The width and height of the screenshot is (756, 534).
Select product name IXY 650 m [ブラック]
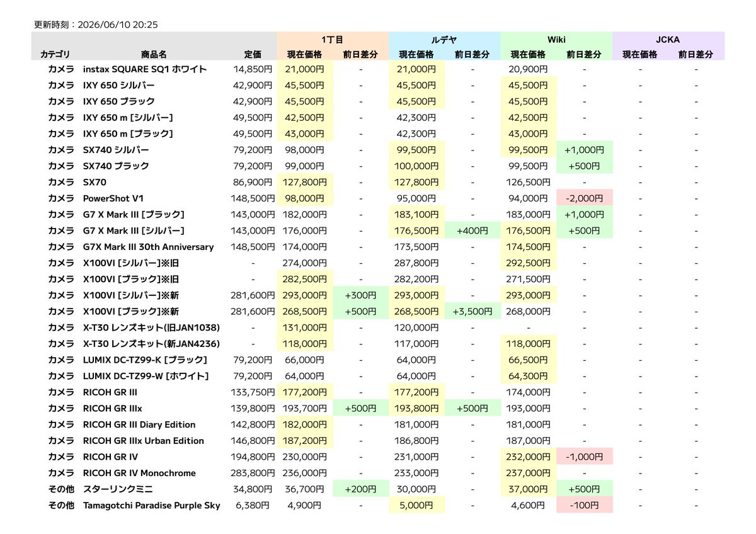(x=128, y=133)
